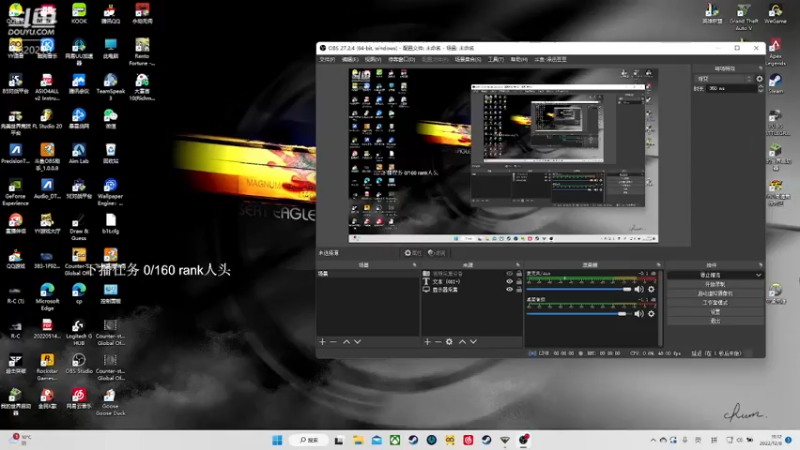Mute the 麦克风/Aux speaker icon

click(639, 289)
